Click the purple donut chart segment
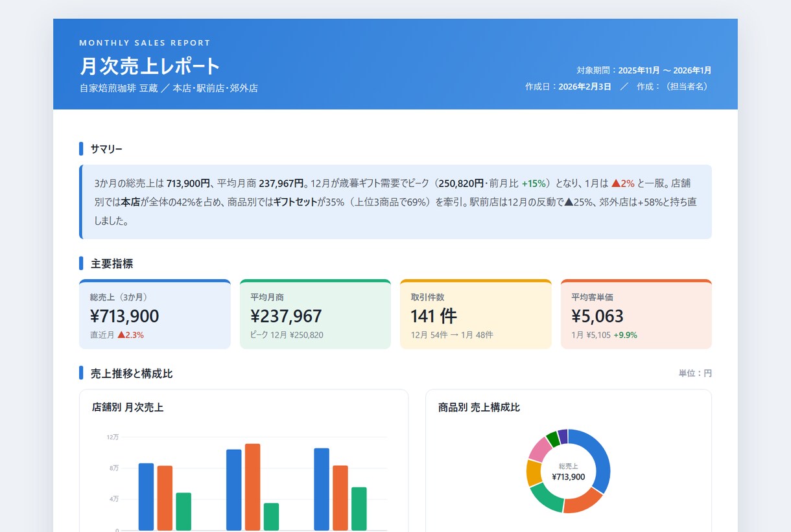This screenshot has width=791, height=532. click(563, 436)
